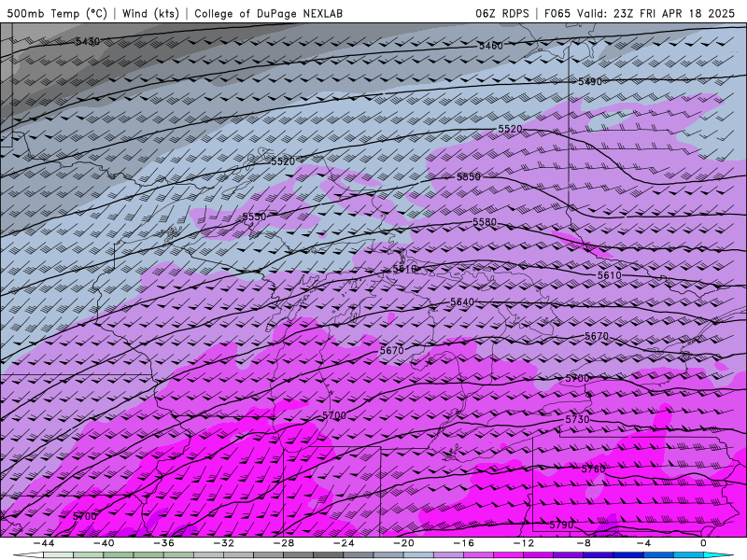Click the "F065 Valid: 23Z FRI APR 18 2025" text
The image size is (747, 560).
(640, 13)
